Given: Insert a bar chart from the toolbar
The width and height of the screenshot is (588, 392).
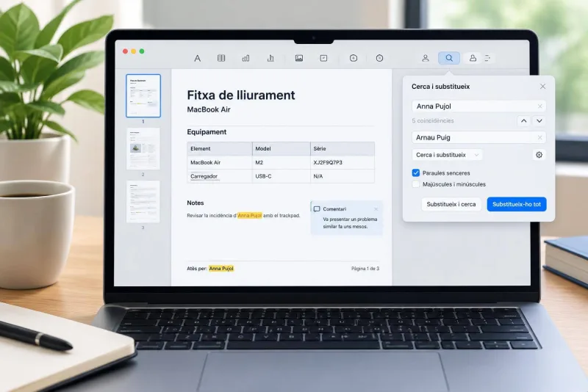Looking at the screenshot, I should [x=245, y=58].
